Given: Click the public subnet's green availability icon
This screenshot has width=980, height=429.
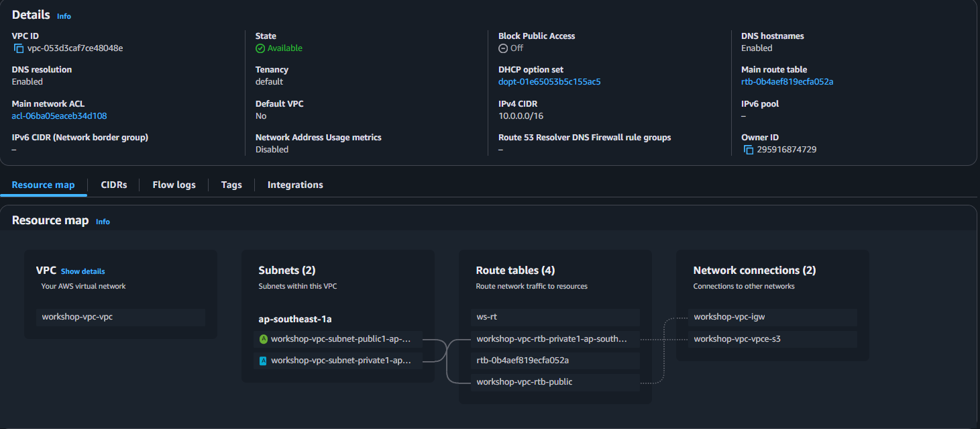Looking at the screenshot, I should 264,340.
